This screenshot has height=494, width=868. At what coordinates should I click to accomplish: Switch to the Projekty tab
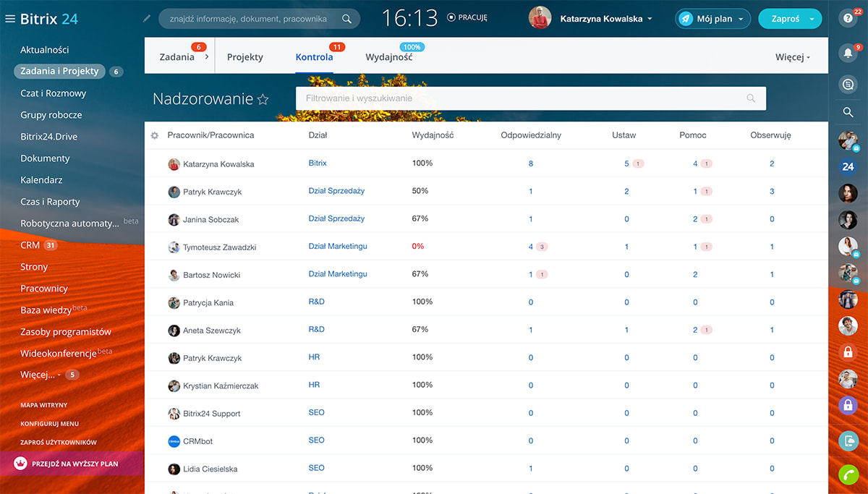pos(245,57)
